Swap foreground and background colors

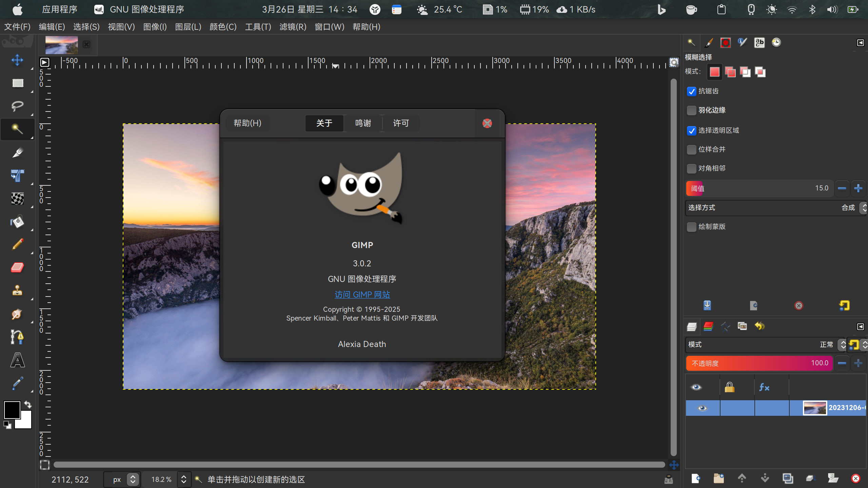pyautogui.click(x=28, y=404)
